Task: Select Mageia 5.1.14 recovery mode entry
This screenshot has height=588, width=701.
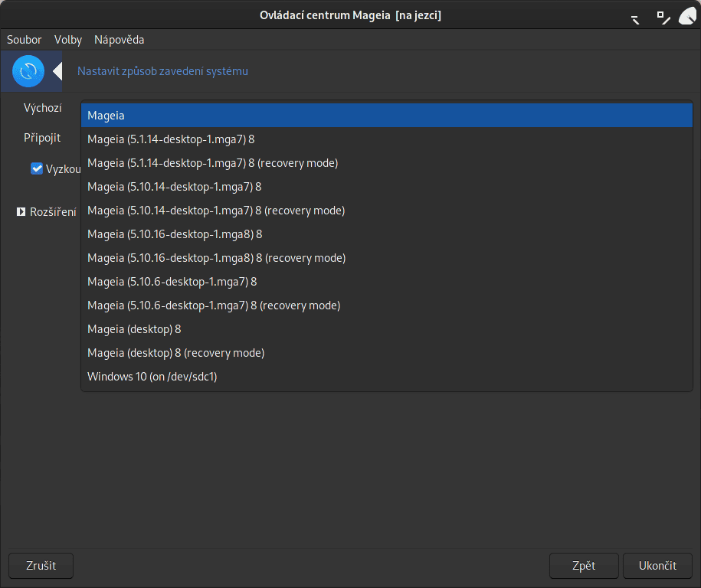Action: click(x=213, y=162)
